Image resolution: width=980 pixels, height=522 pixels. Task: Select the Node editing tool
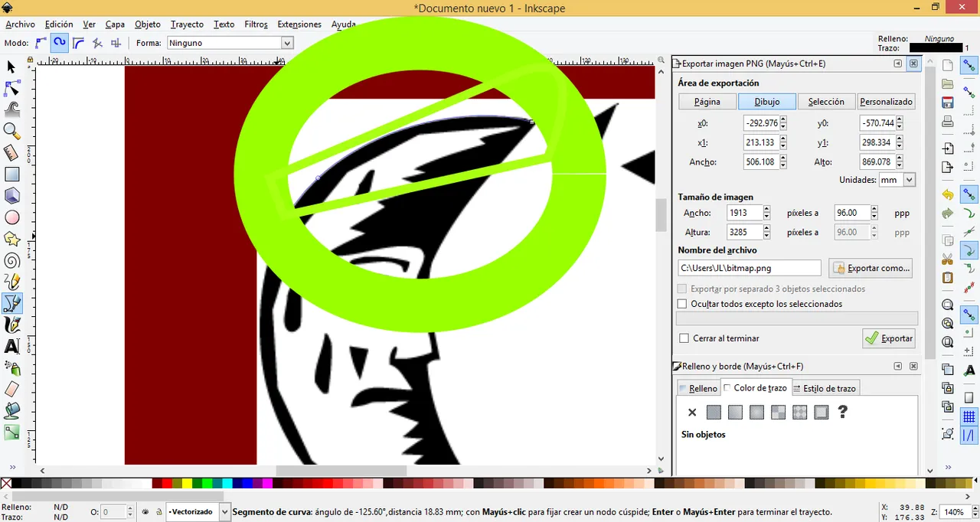(11, 89)
